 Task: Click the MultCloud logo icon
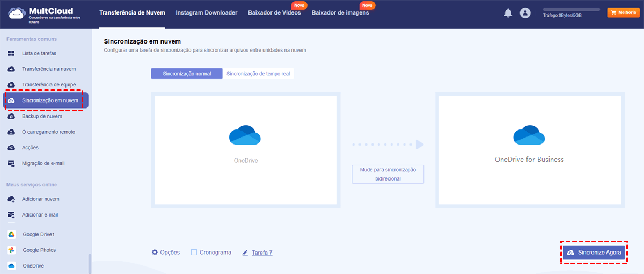(16, 13)
